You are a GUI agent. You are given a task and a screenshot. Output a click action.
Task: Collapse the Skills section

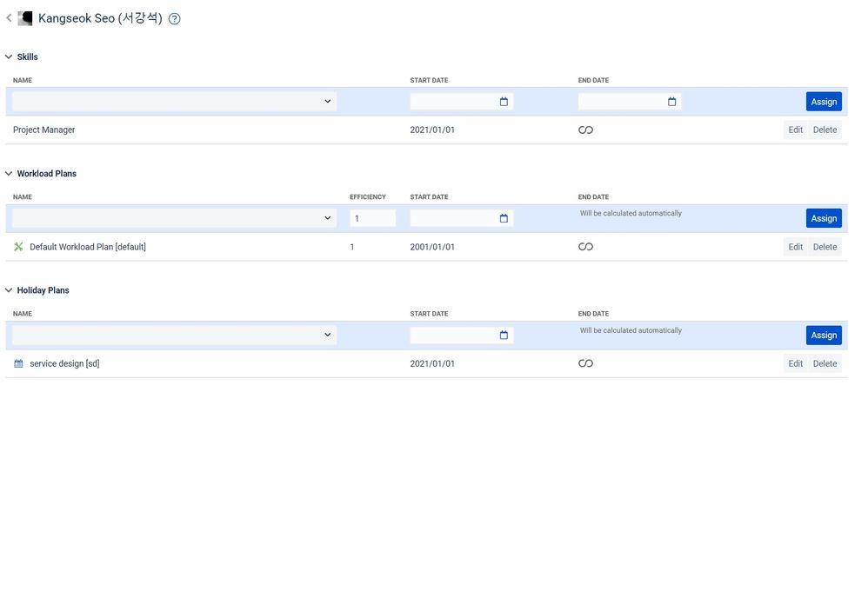(9, 57)
